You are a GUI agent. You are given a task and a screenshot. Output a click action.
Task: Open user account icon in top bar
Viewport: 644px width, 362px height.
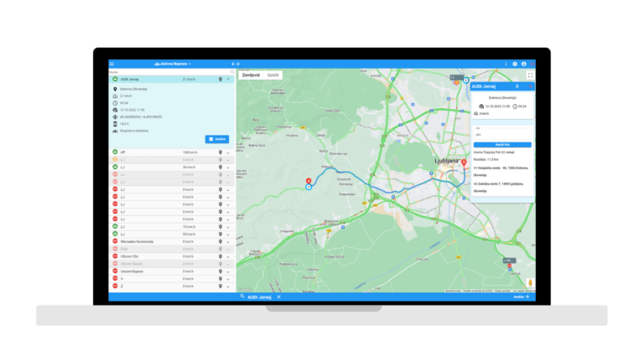524,64
